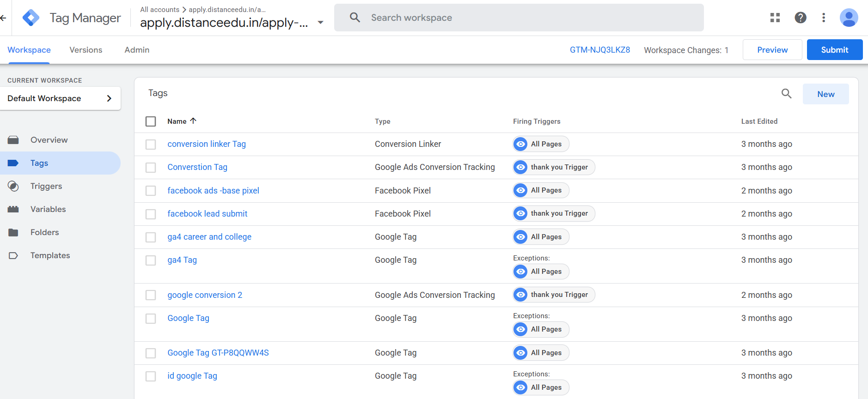Select the facebook lead submit checkbox
868x399 pixels.
(151, 214)
